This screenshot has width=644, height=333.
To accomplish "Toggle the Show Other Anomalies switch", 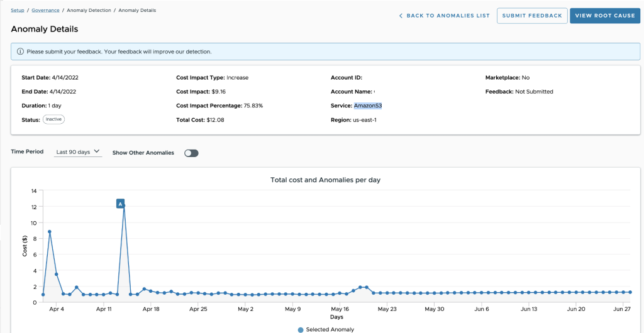I will click(x=191, y=153).
